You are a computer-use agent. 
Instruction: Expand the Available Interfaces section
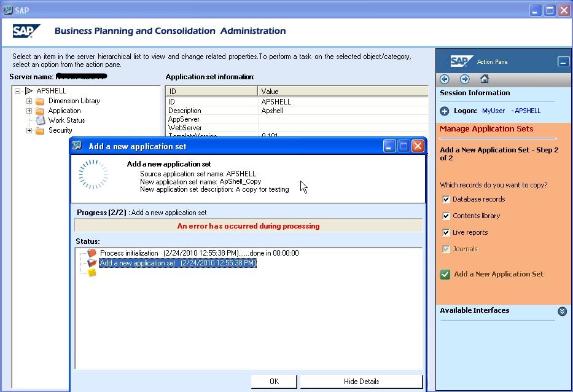pyautogui.click(x=563, y=311)
